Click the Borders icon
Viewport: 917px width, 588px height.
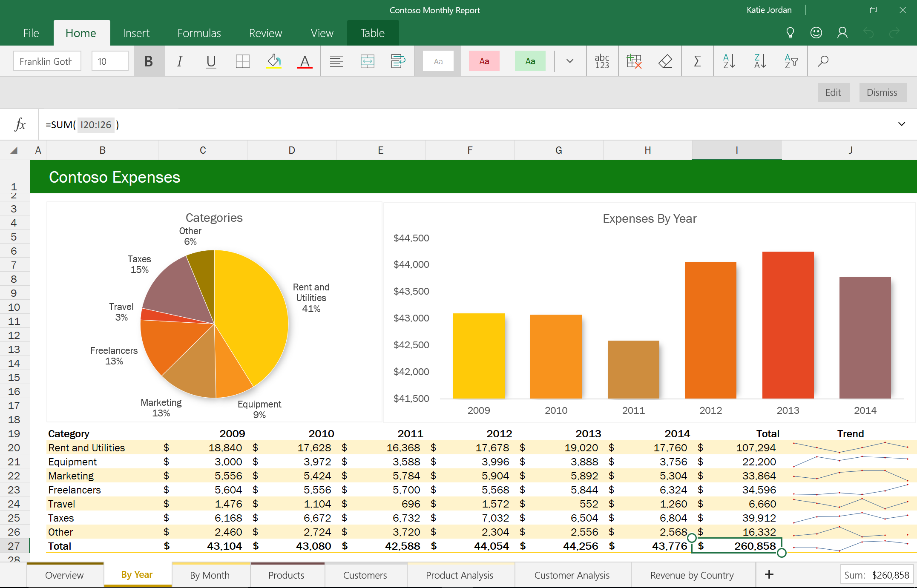pos(242,61)
